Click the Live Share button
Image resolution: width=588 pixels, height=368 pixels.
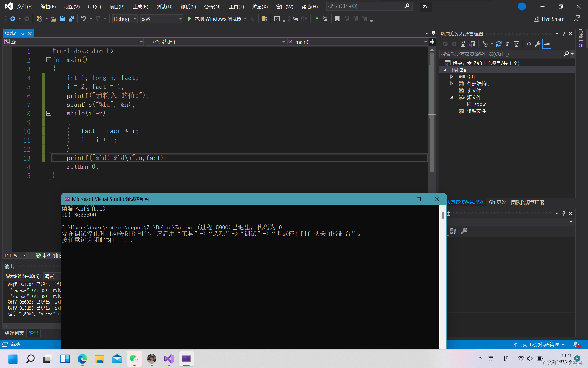point(549,19)
